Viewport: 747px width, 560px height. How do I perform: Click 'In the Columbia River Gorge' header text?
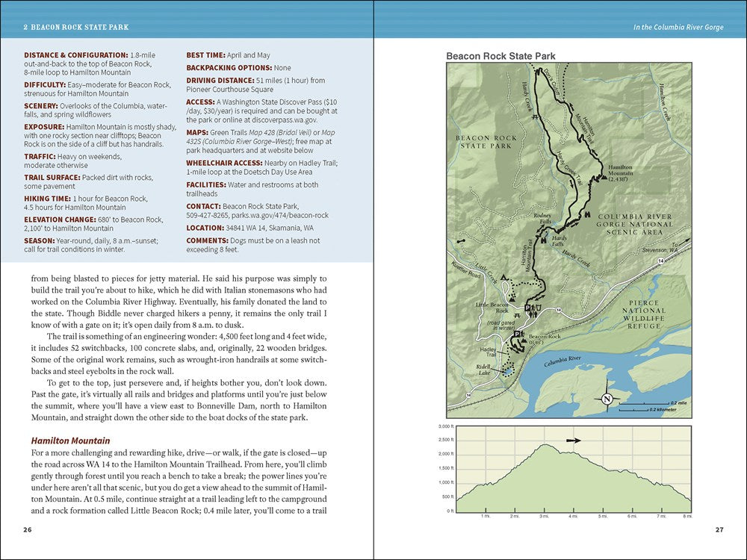coord(678,27)
